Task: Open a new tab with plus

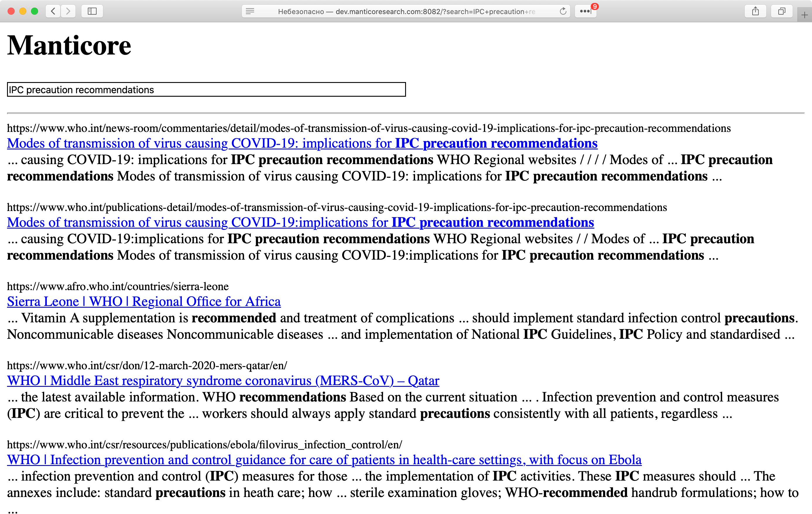Action: (x=805, y=15)
